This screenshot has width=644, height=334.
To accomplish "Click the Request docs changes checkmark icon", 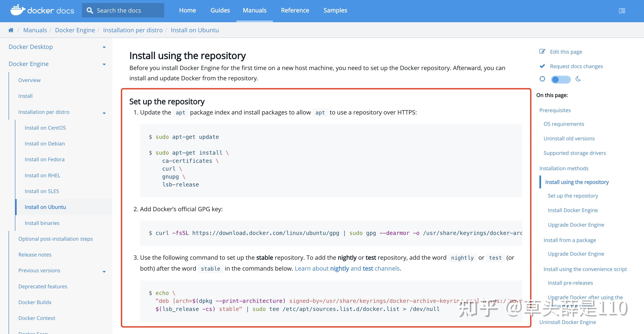I will pyautogui.click(x=542, y=66).
